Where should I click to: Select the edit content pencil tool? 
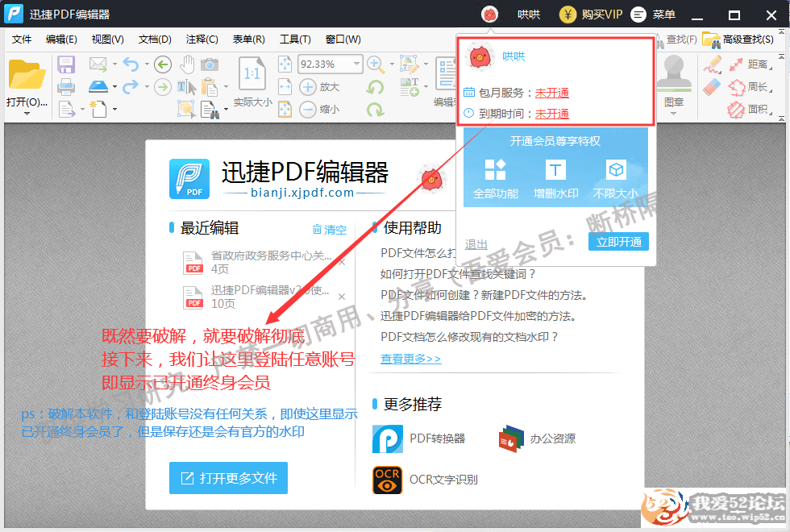410,64
